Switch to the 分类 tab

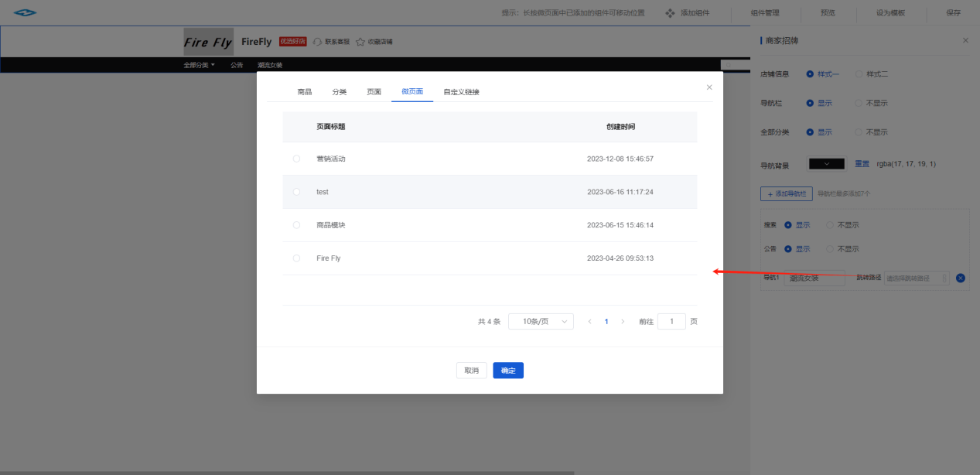click(340, 92)
